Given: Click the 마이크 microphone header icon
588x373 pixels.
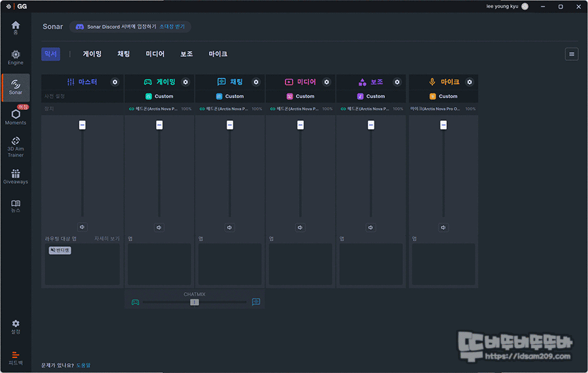Looking at the screenshot, I should coord(432,82).
